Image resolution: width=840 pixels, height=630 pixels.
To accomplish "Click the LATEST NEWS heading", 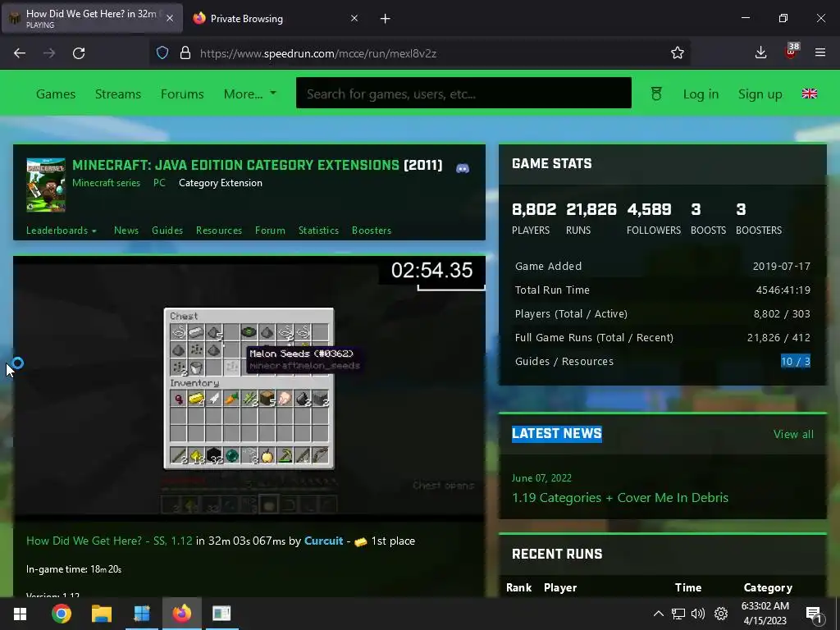I will (x=557, y=433).
